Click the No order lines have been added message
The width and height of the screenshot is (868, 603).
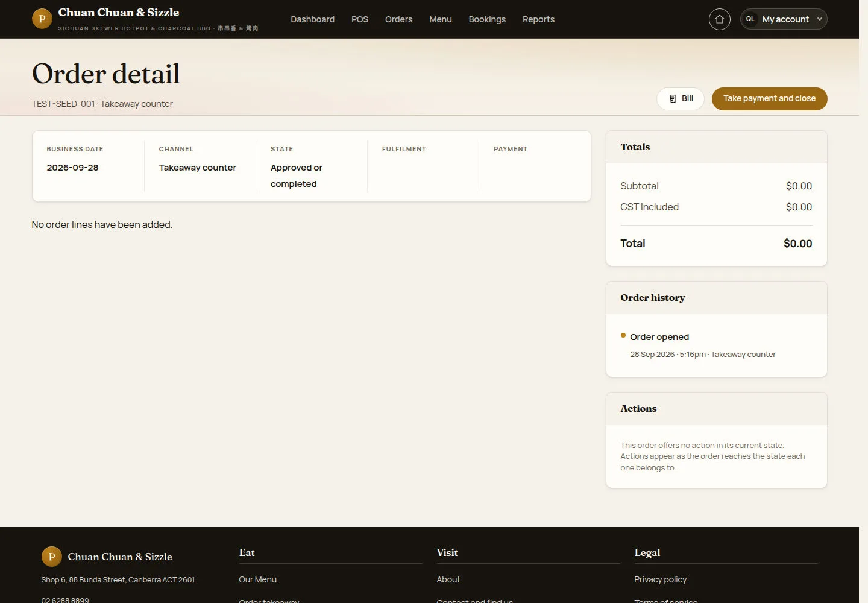(x=102, y=224)
